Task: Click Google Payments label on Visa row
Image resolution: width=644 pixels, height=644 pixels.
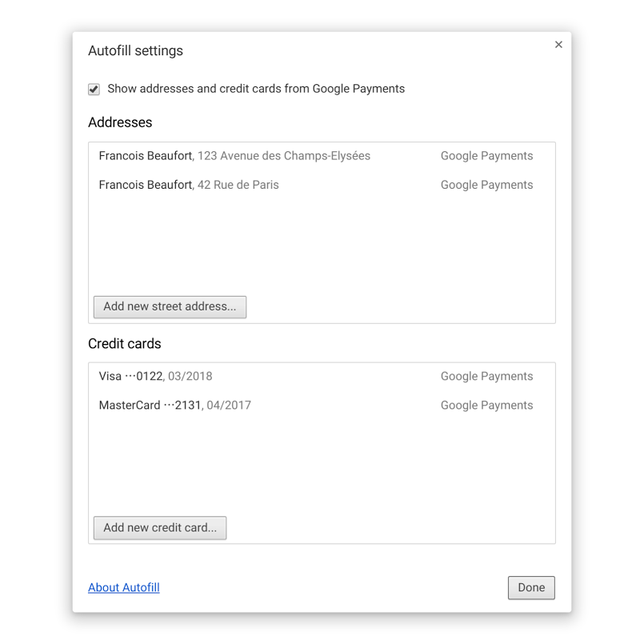Action: coord(486,376)
